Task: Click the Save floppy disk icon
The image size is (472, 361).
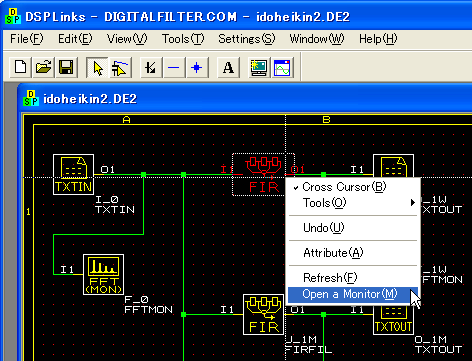Action: point(66,67)
